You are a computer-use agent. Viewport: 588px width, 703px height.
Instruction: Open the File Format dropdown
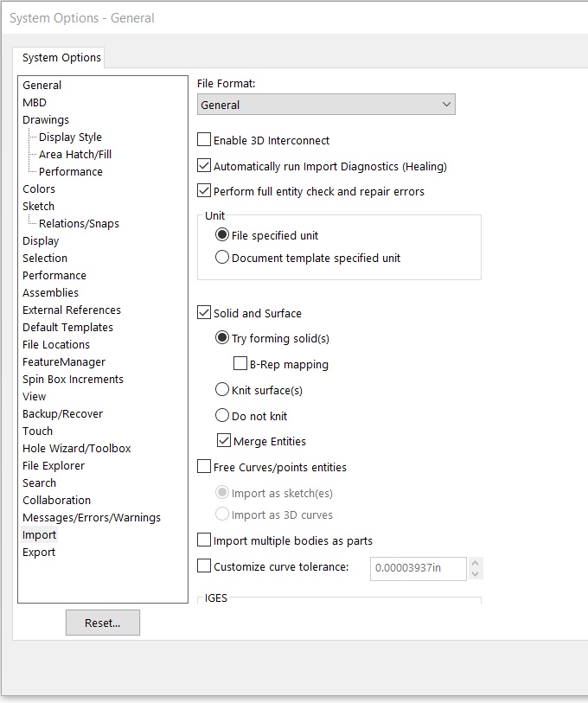[326, 105]
